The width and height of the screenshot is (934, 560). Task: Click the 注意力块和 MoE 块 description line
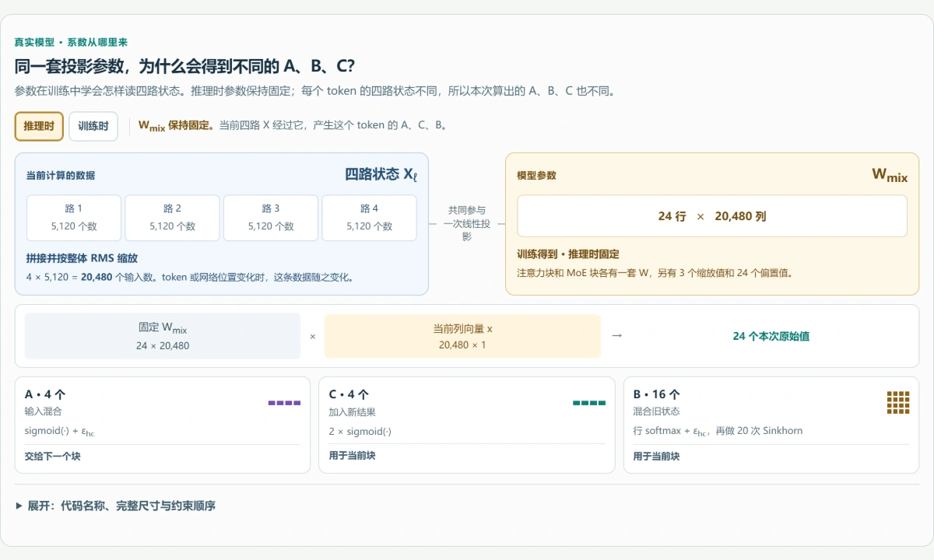pos(655,273)
